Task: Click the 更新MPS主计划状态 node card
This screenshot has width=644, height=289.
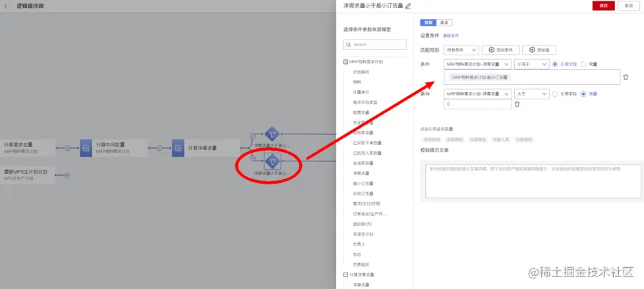Action: pyautogui.click(x=28, y=175)
